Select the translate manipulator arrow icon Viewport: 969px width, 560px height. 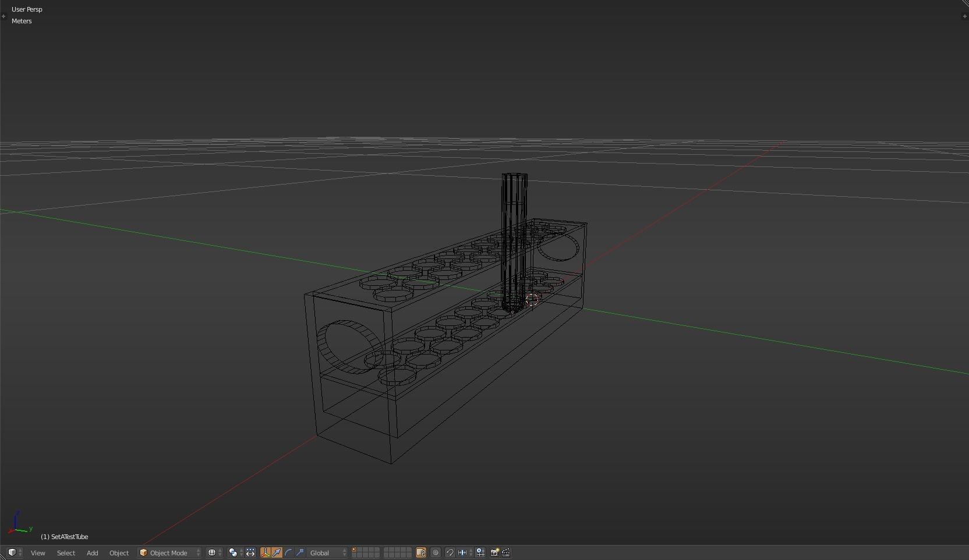[277, 552]
